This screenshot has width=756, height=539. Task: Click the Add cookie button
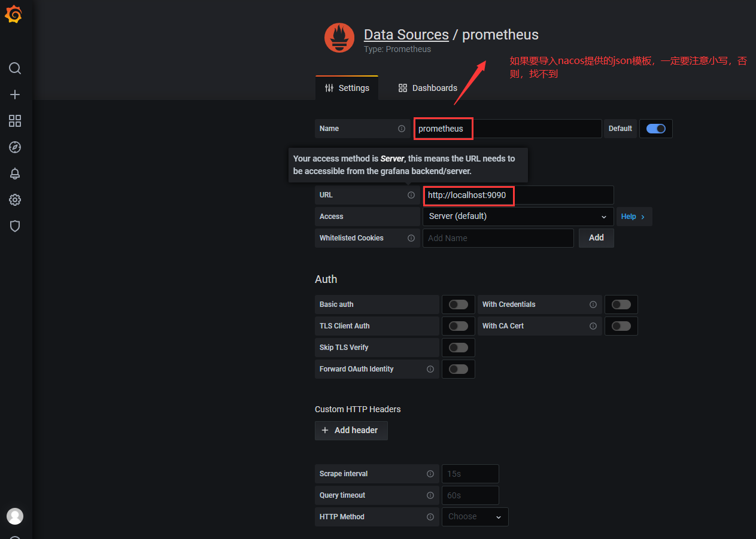click(596, 238)
